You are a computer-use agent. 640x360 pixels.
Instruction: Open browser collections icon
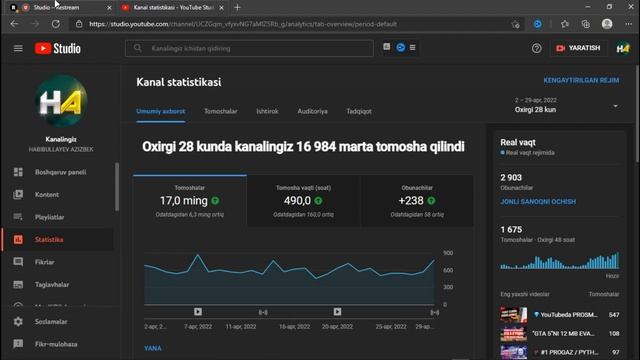pos(586,24)
